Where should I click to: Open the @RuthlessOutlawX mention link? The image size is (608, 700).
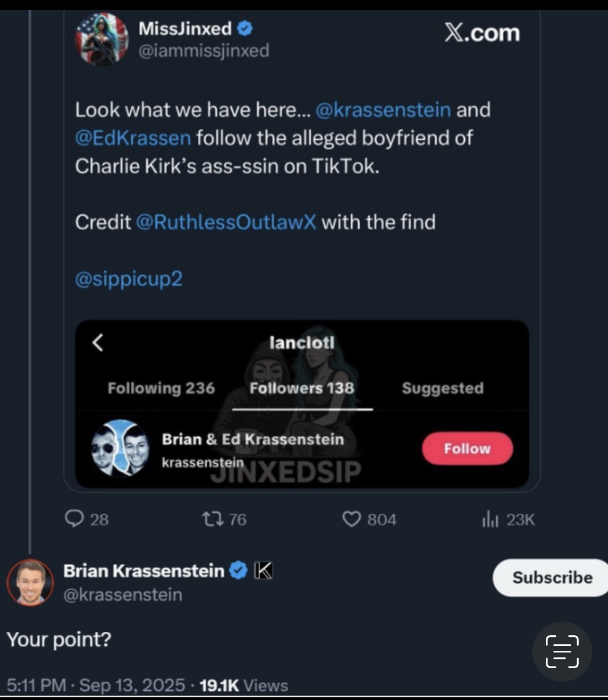226,222
